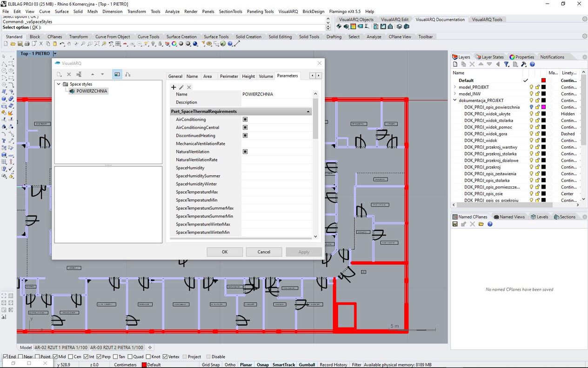Click the red color swatch of Default layer
This screenshot has width=588, height=368.
click(542, 80)
